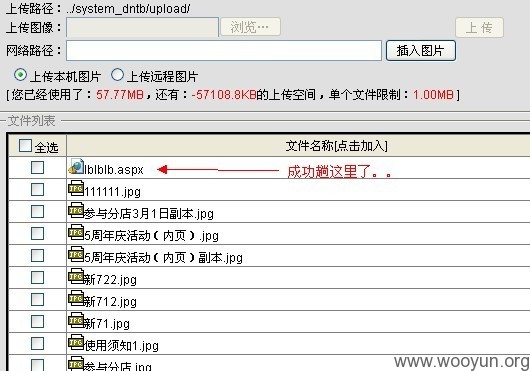Click the -57108.8KB remaining space value
530x371 pixels.
pyautogui.click(x=224, y=94)
